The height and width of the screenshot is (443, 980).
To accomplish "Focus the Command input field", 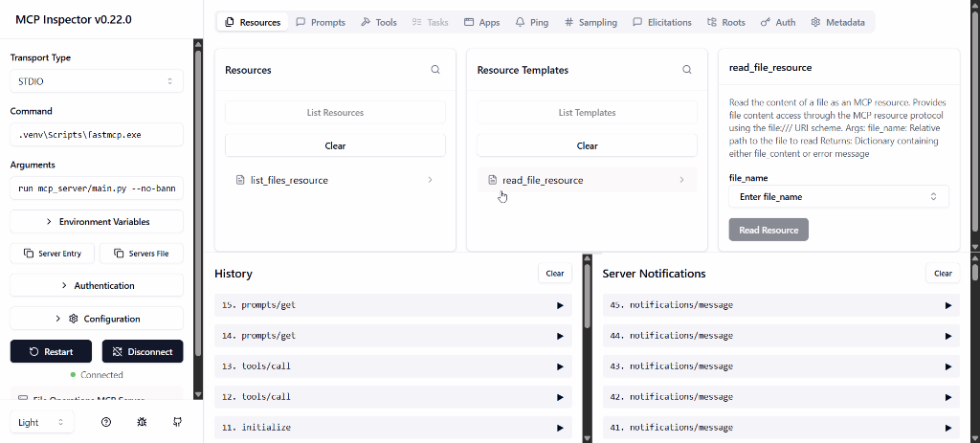I will [x=97, y=135].
